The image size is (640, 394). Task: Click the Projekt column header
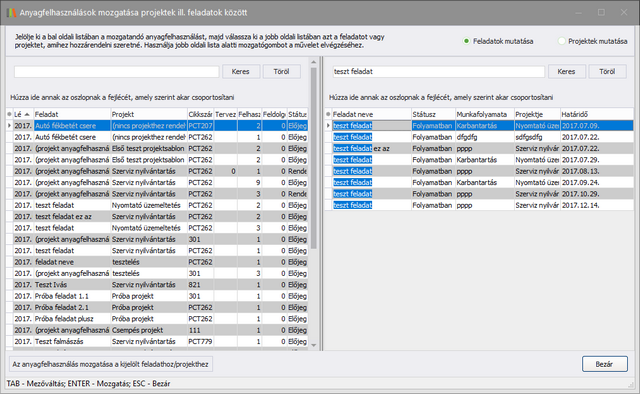coord(149,114)
